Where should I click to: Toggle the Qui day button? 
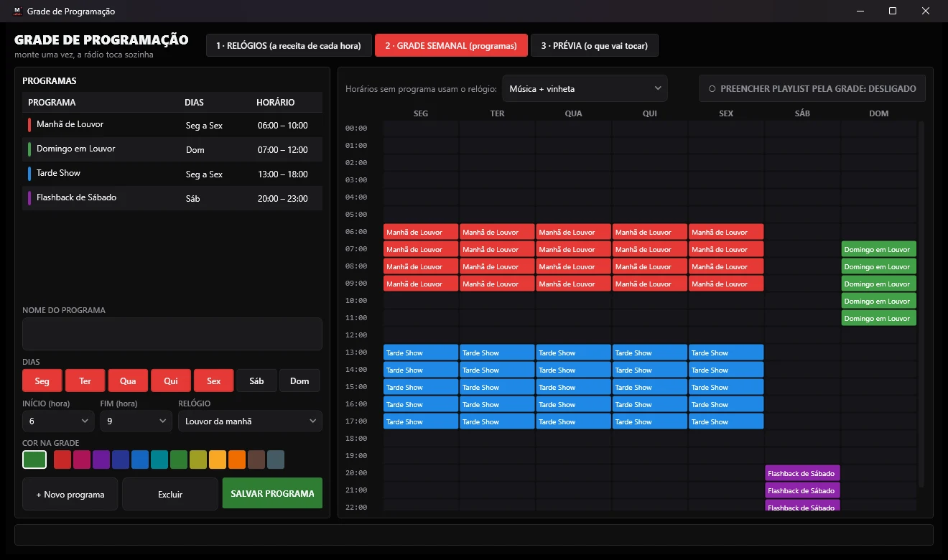[171, 381]
